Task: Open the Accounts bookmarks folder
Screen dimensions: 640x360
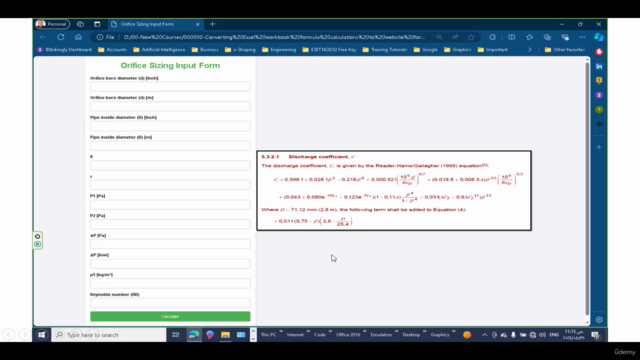Action: [x=113, y=50]
